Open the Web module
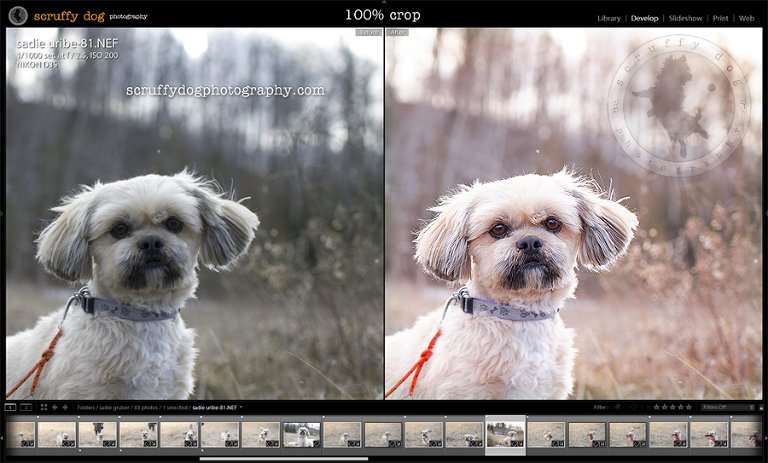 [746, 18]
